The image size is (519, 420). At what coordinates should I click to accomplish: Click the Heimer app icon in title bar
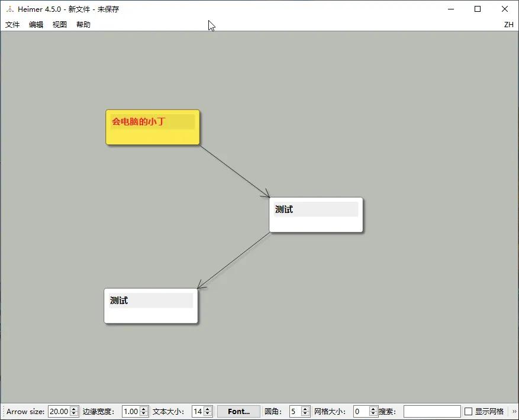coord(10,9)
